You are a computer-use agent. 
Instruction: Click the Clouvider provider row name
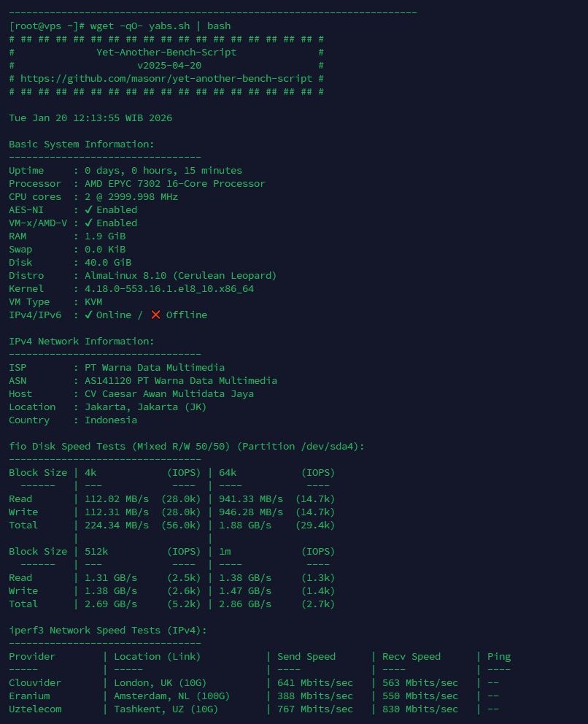(x=35, y=683)
